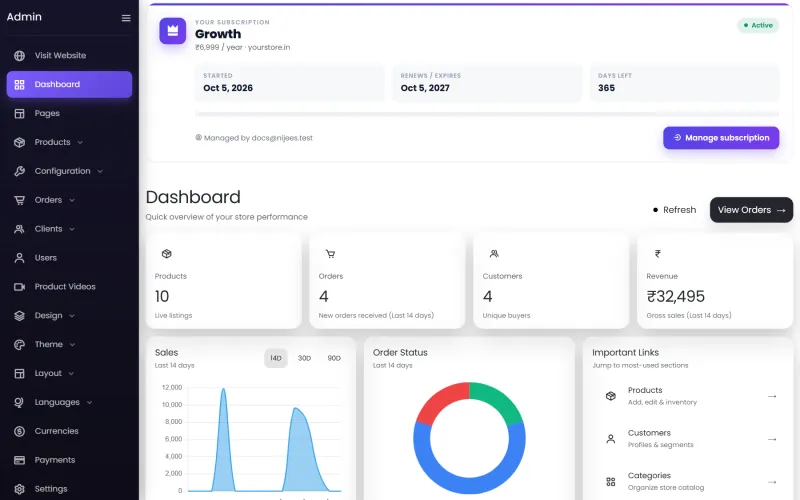
Task: Click the Configuration wrench icon
Action: coord(19,171)
